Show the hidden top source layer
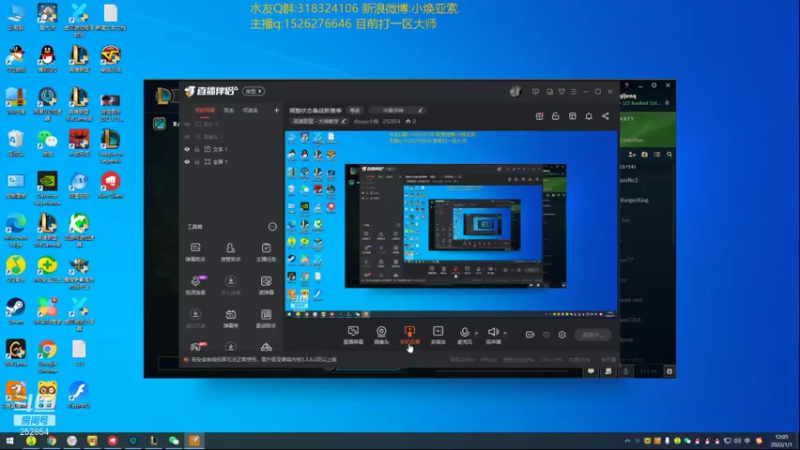The image size is (800, 450). [x=187, y=124]
